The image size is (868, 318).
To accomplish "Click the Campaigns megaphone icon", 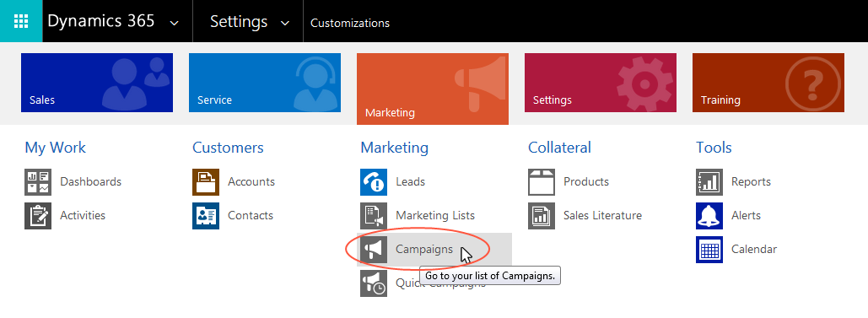I will pyautogui.click(x=374, y=250).
